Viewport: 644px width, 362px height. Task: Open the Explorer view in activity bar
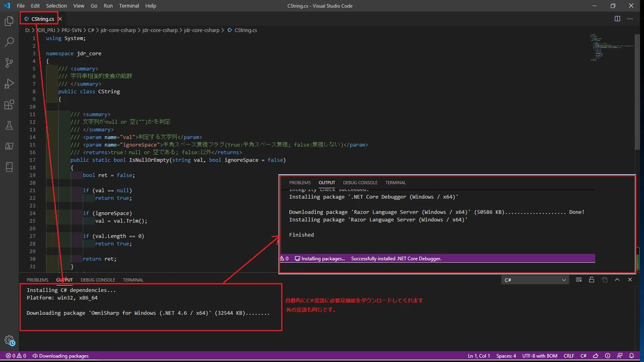(9, 21)
